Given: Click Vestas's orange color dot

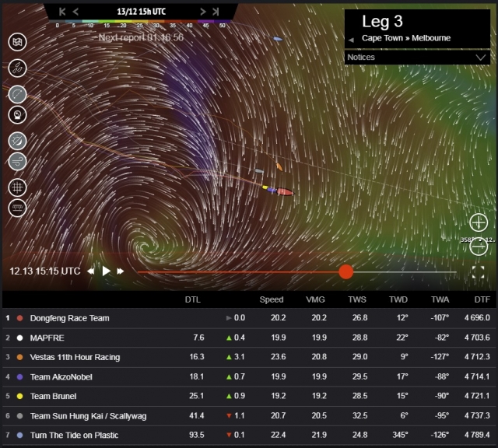Looking at the screenshot, I should coord(19,358).
